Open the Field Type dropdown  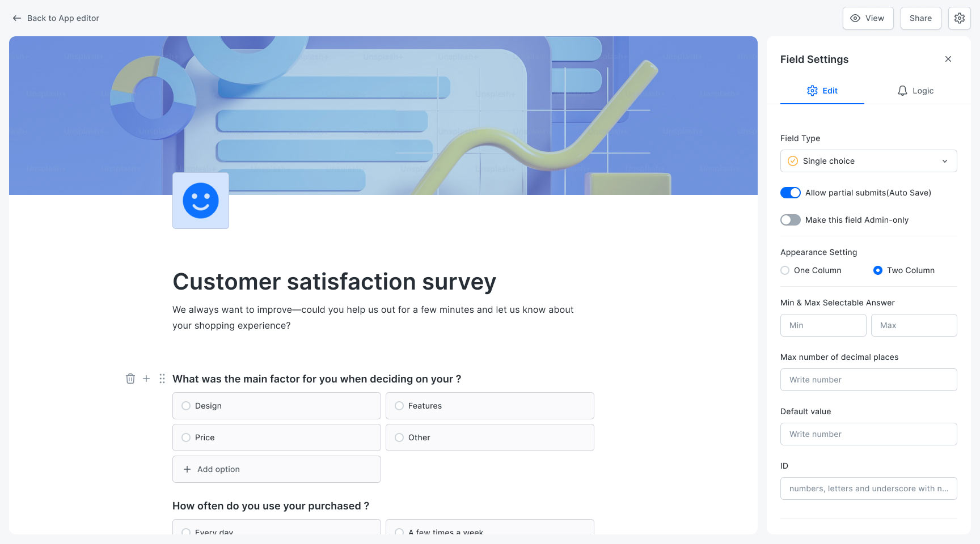(868, 161)
